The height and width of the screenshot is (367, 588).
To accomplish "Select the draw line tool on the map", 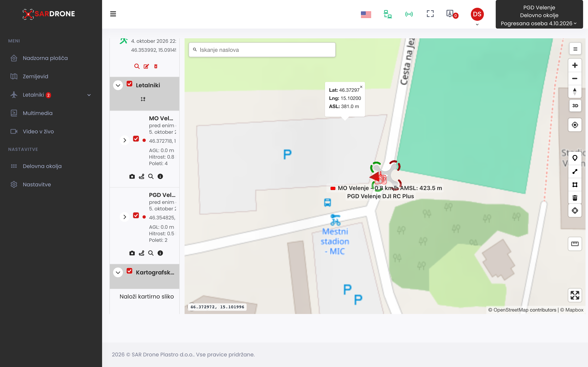I will coord(575,172).
